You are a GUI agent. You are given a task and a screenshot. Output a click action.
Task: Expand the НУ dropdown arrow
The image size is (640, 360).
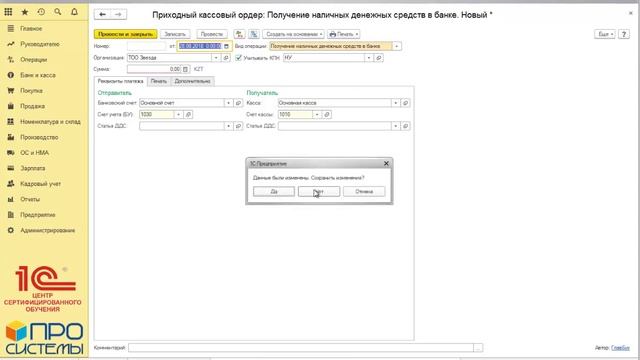tap(369, 58)
